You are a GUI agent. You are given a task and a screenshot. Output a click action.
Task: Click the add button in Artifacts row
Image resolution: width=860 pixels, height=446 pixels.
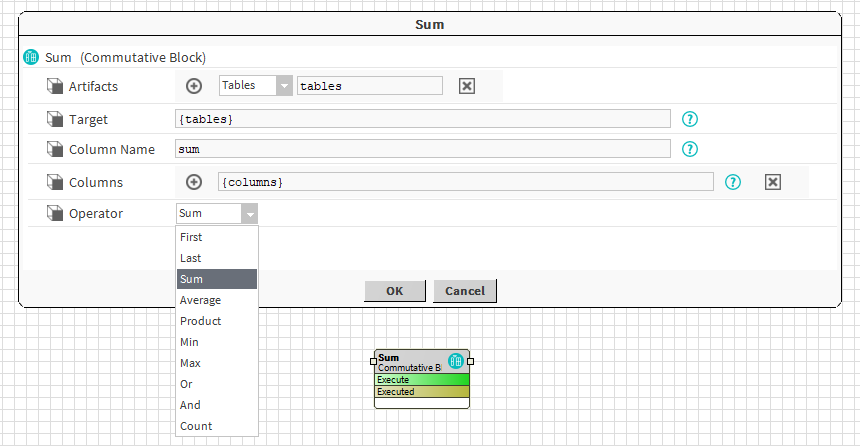(195, 86)
